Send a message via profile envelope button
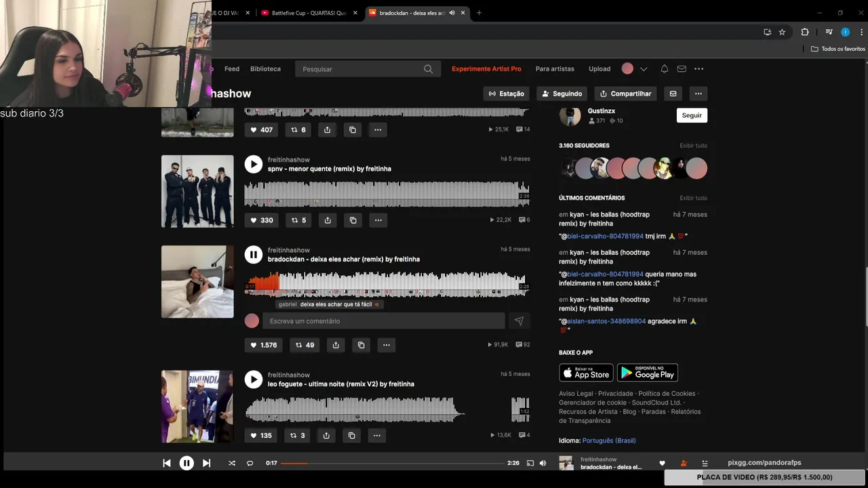The height and width of the screenshot is (488, 868). point(673,94)
